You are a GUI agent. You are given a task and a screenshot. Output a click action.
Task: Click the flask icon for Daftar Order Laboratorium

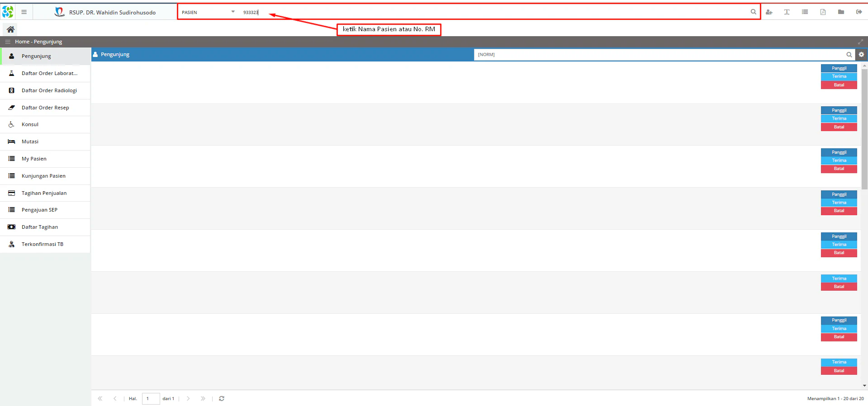[12, 73]
